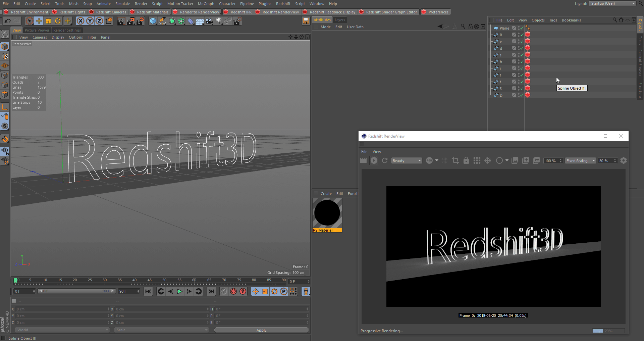Enable bucket grid icon in RenderView
Viewport: 644px width, 341px height.
(477, 161)
